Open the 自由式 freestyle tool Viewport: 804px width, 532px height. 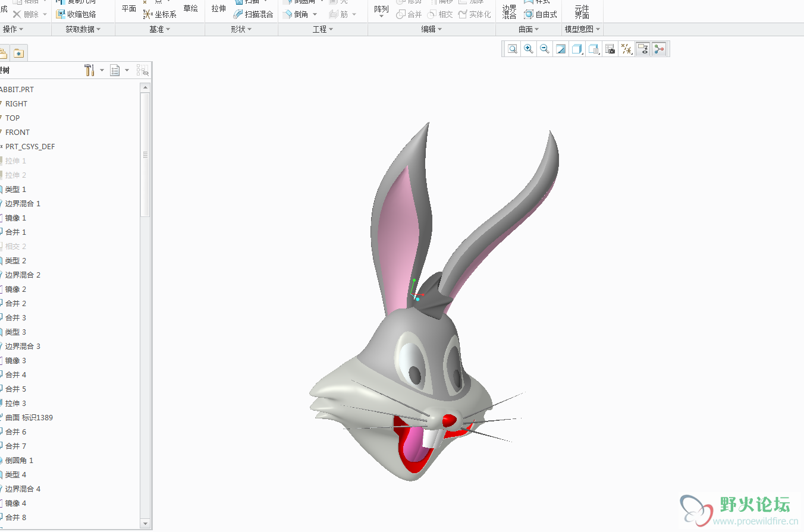[541, 14]
